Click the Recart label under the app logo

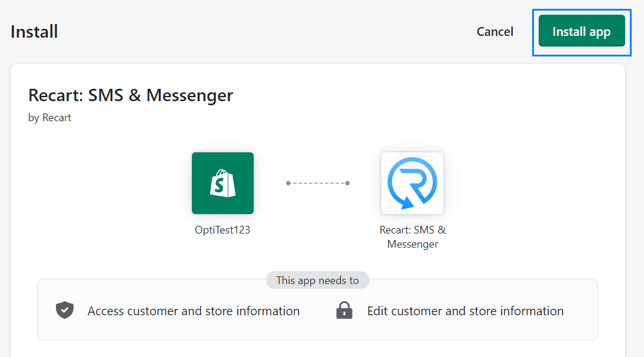coord(412,237)
